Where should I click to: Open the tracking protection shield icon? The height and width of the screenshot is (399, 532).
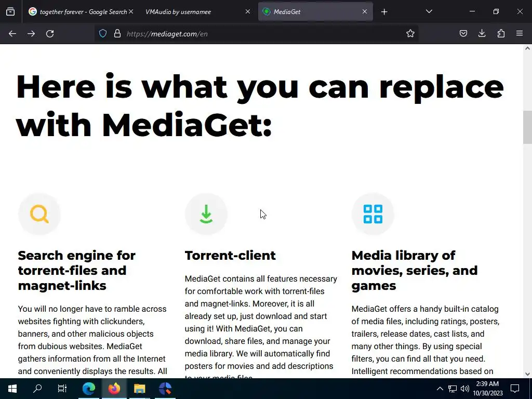coord(103,34)
